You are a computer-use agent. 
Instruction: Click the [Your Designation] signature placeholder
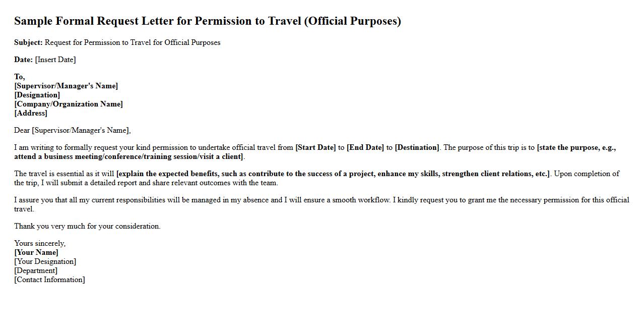45,261
